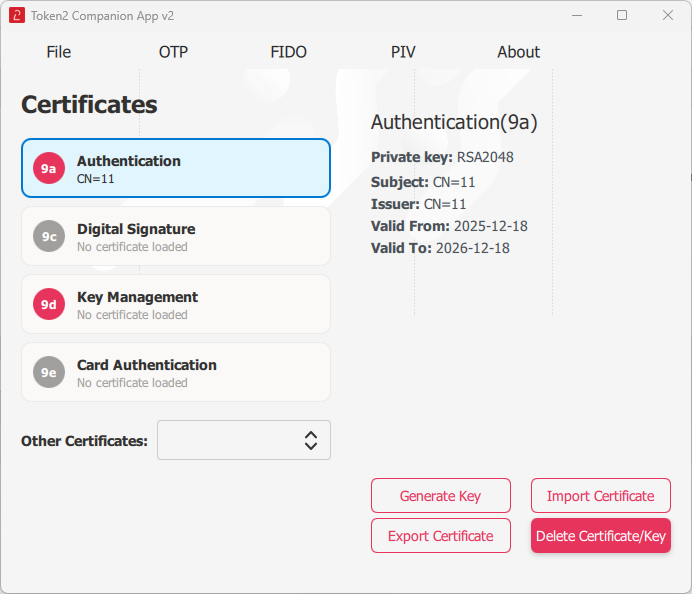This screenshot has width=692, height=594.
Task: Expand the Other Certificates dropdown
Action: pos(244,440)
